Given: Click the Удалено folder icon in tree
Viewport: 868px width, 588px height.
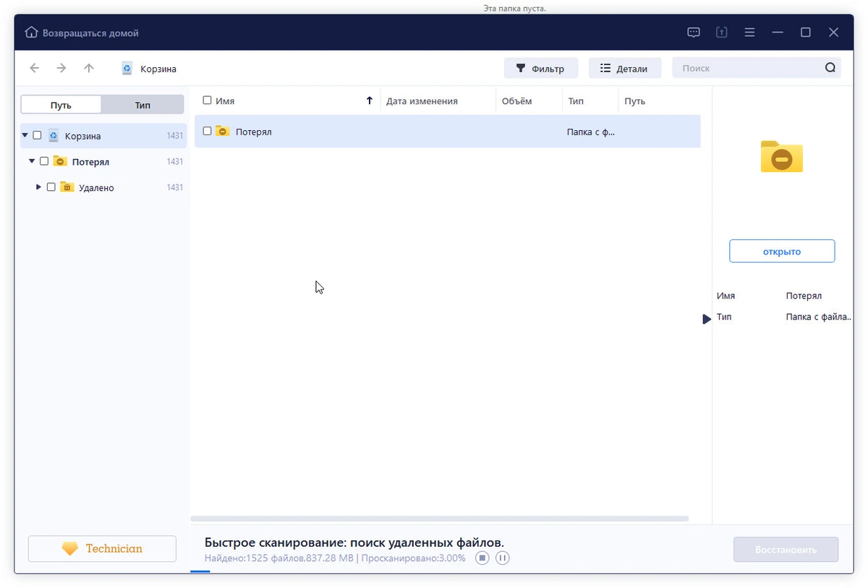Looking at the screenshot, I should pyautogui.click(x=67, y=187).
